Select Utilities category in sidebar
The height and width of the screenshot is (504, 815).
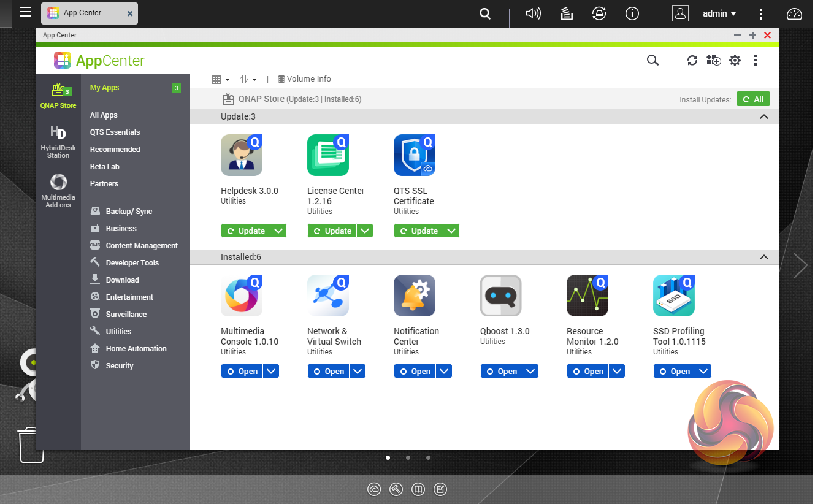pos(118,331)
